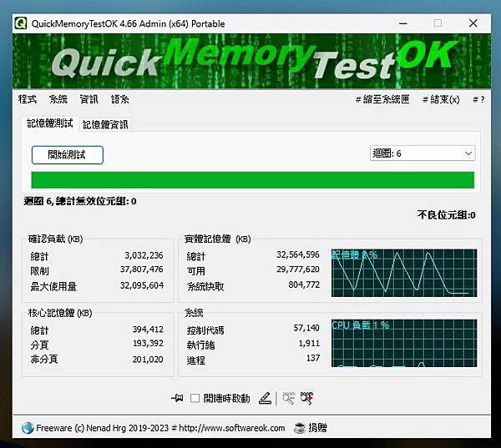Click the commit total value 3,032,236
501x448 pixels.
point(144,255)
